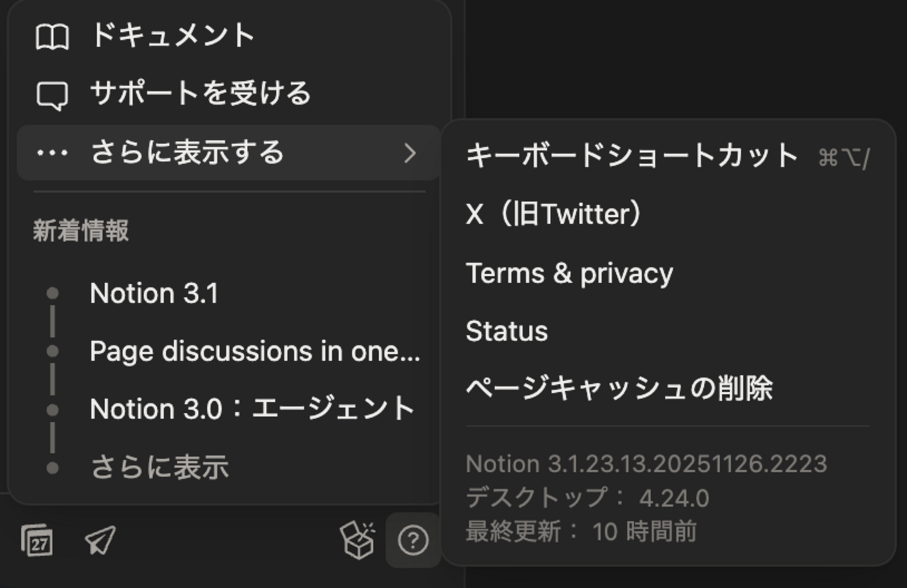
Task: Open the ドキュメント menu entry
Action: tap(170, 36)
